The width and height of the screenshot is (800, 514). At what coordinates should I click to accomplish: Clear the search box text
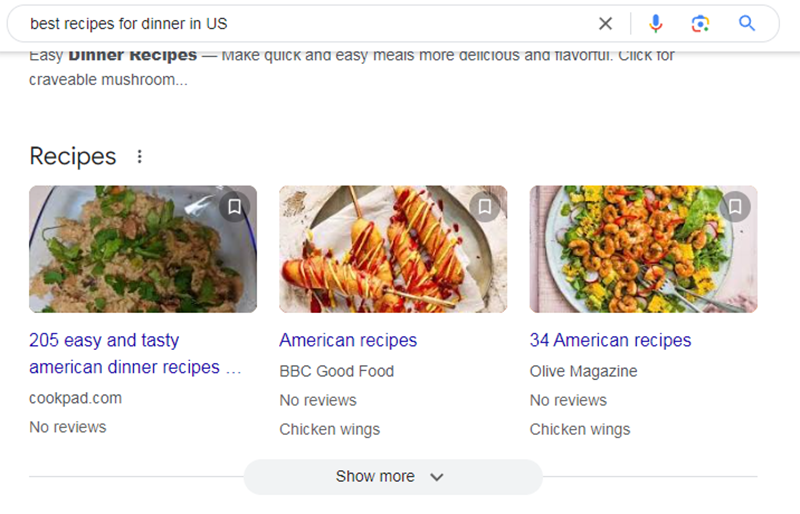point(605,23)
